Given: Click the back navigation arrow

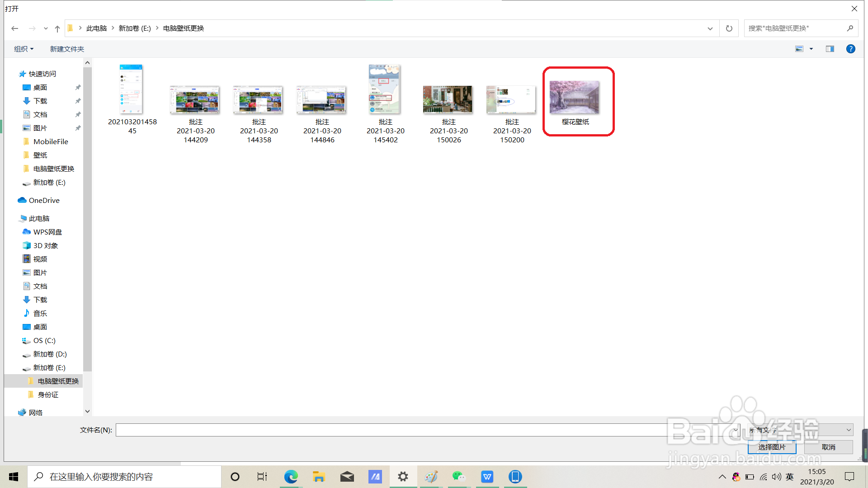Looking at the screenshot, I should [x=14, y=28].
